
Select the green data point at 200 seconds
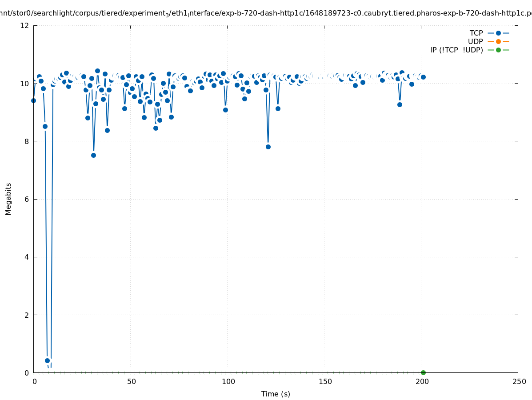coord(423,372)
